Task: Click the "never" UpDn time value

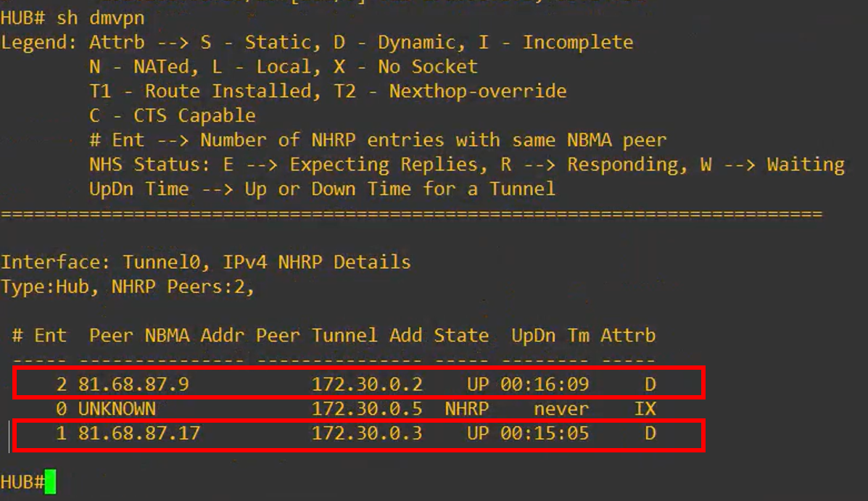Action: (x=561, y=408)
